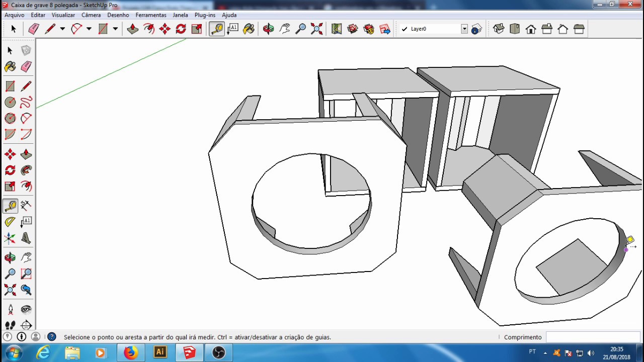Choose the Circle tool in left palette
Screen dimensions: 644x362
10,103
